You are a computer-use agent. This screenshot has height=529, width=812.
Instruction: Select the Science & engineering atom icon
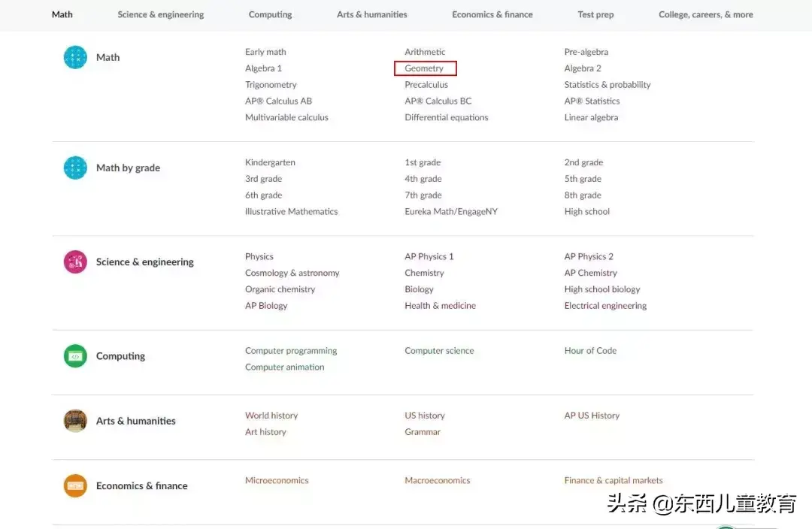coord(74,261)
